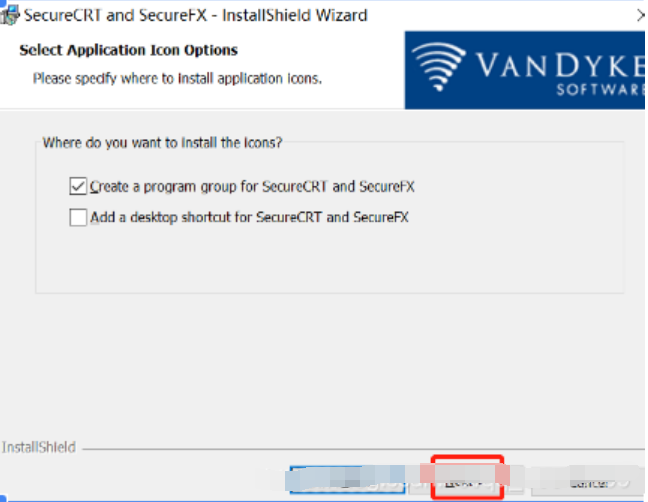Image resolution: width=648 pixels, height=502 pixels.
Task: Click the SecureCRT and SecureFX window title
Action: point(195,15)
